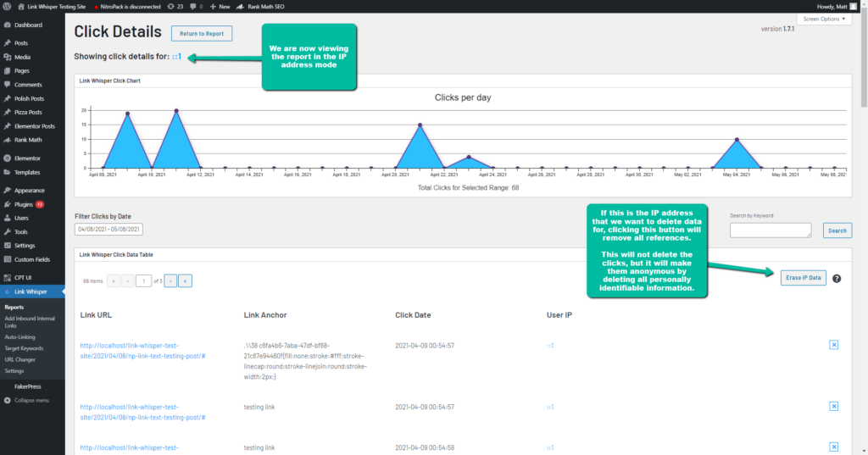Viewport: 868px width, 455px height.
Task: Click the Return to Report button
Action: point(202,33)
